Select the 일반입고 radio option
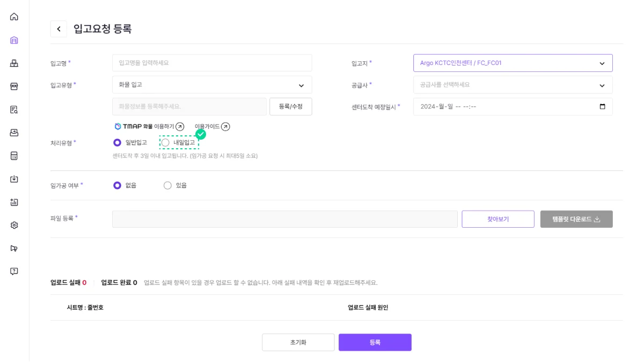This screenshot has height=362, width=644. pos(117,143)
